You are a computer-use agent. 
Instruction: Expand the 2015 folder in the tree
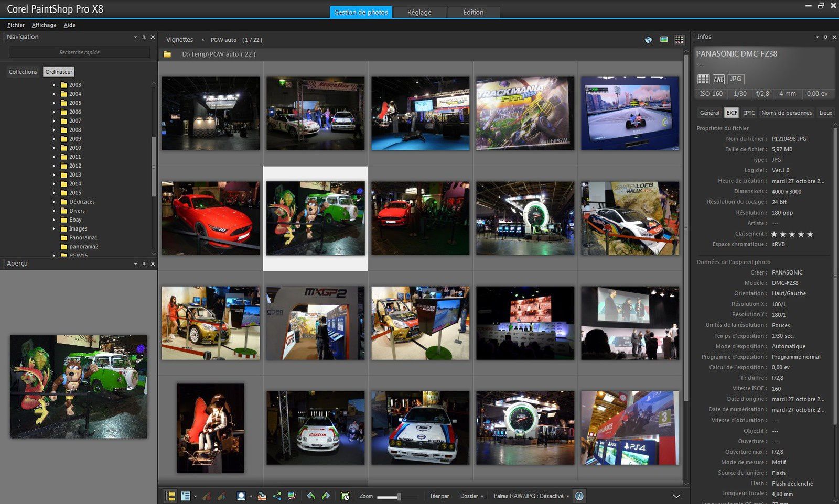tap(53, 193)
